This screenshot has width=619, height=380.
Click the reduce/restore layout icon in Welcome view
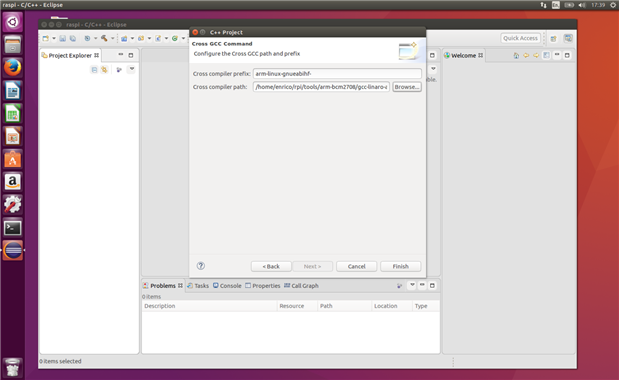click(x=546, y=55)
